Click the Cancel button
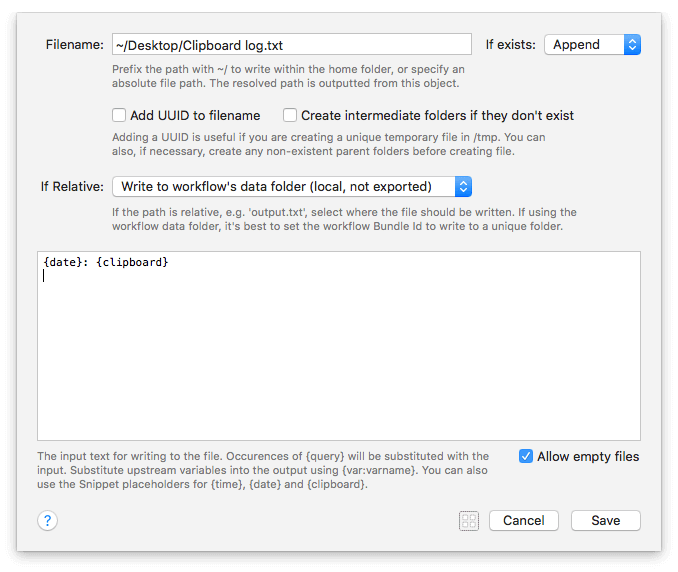 [524, 521]
